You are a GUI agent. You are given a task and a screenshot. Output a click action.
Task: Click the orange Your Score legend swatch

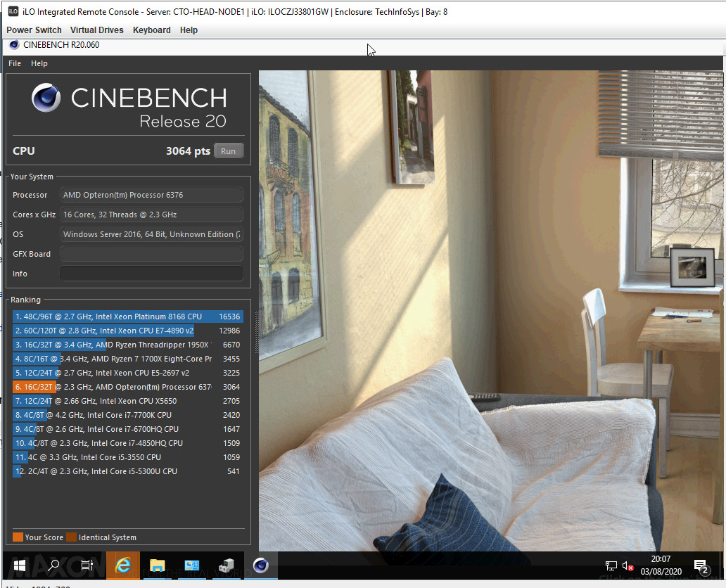(18, 537)
